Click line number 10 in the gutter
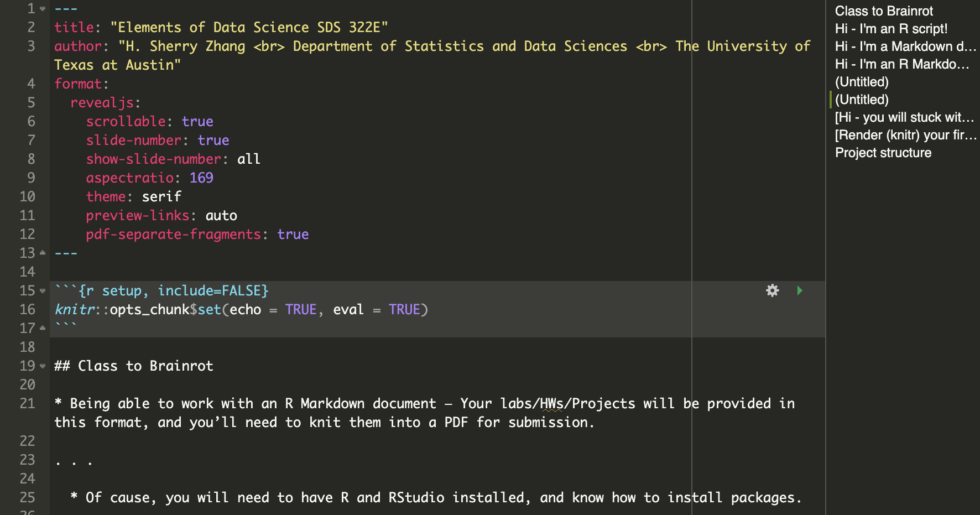Image resolution: width=980 pixels, height=515 pixels. coord(27,197)
